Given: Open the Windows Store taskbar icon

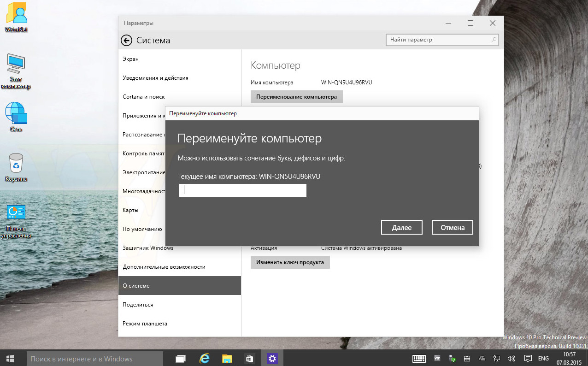Looking at the screenshot, I should pos(249,359).
